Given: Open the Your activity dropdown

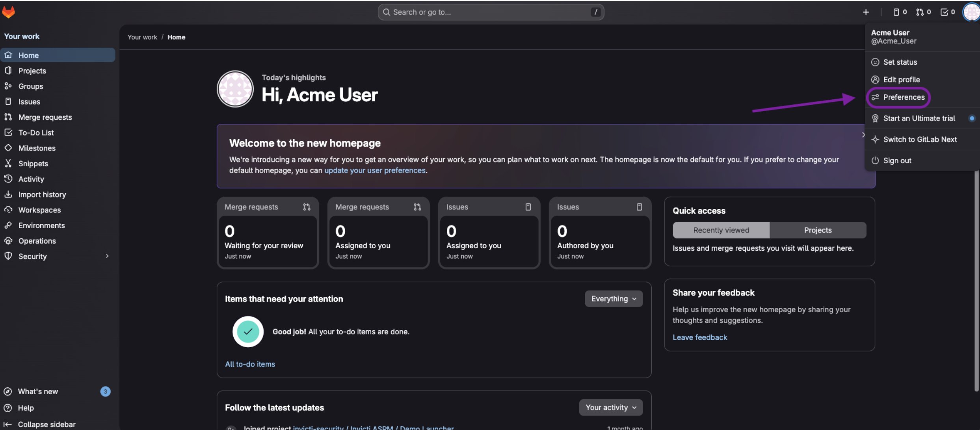Looking at the screenshot, I should click(610, 408).
